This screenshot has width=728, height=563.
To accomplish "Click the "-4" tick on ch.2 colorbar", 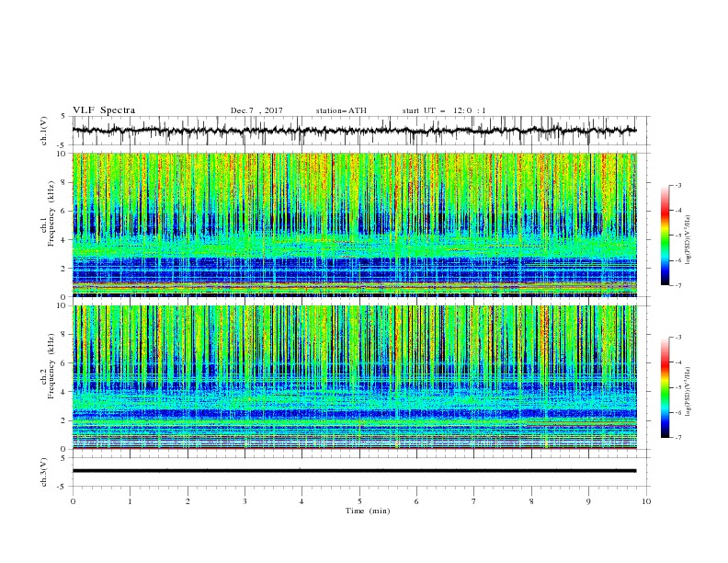I will [x=678, y=362].
